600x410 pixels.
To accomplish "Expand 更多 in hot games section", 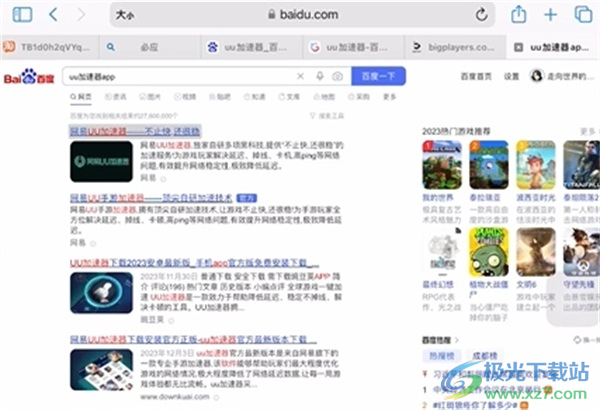I will pos(587,130).
